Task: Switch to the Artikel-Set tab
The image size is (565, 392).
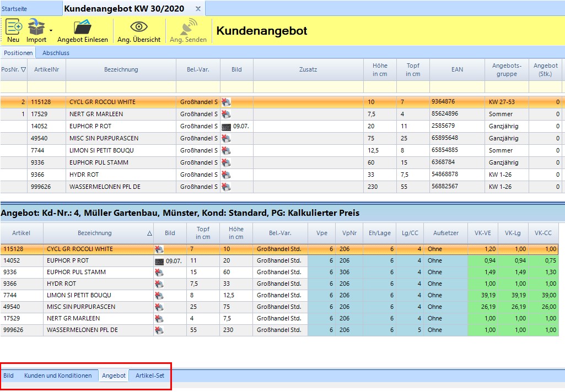Action: [150, 375]
